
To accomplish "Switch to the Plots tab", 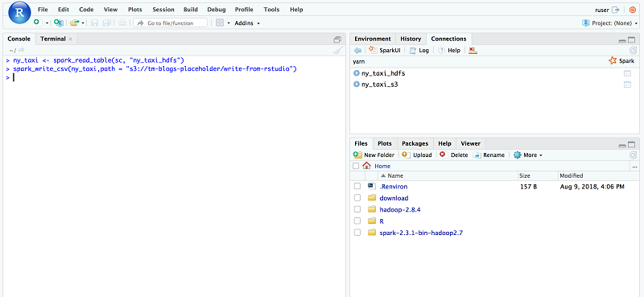I will 385,143.
